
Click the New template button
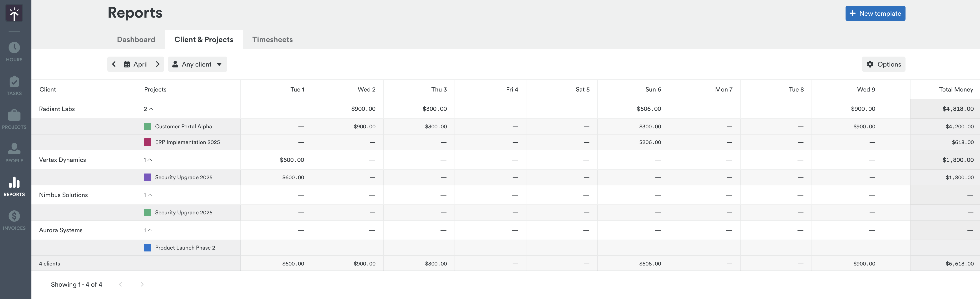tap(875, 13)
